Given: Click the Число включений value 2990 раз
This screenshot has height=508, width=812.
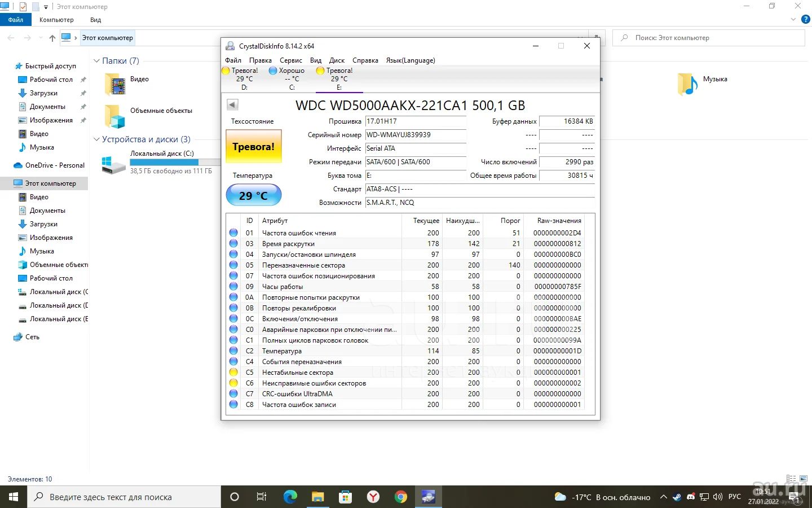Looking at the screenshot, I should tap(567, 162).
